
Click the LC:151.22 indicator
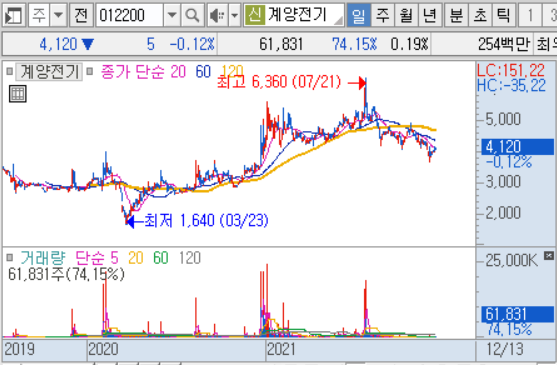(x=510, y=71)
